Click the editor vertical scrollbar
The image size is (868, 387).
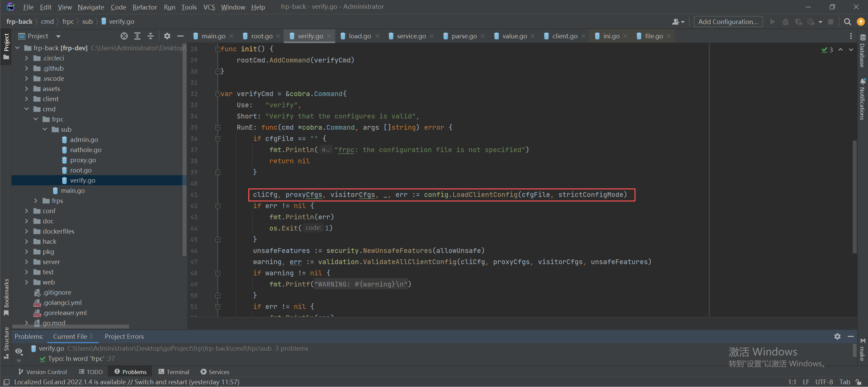point(854,197)
